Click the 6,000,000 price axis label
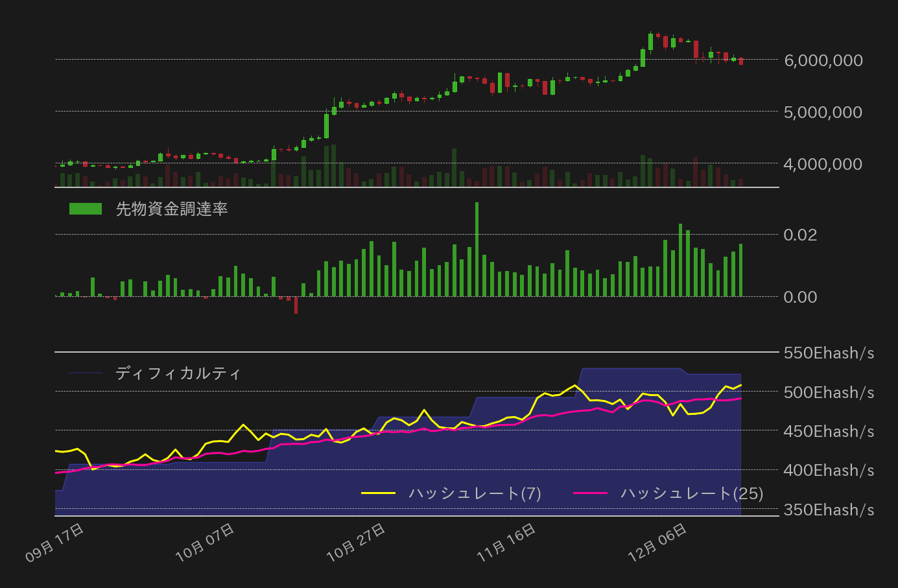The image size is (898, 588). coord(822,60)
